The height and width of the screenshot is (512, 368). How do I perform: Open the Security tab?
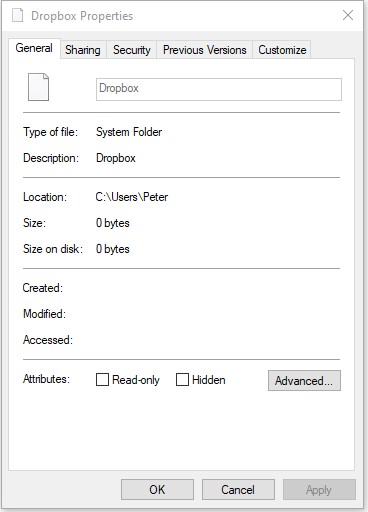[132, 50]
